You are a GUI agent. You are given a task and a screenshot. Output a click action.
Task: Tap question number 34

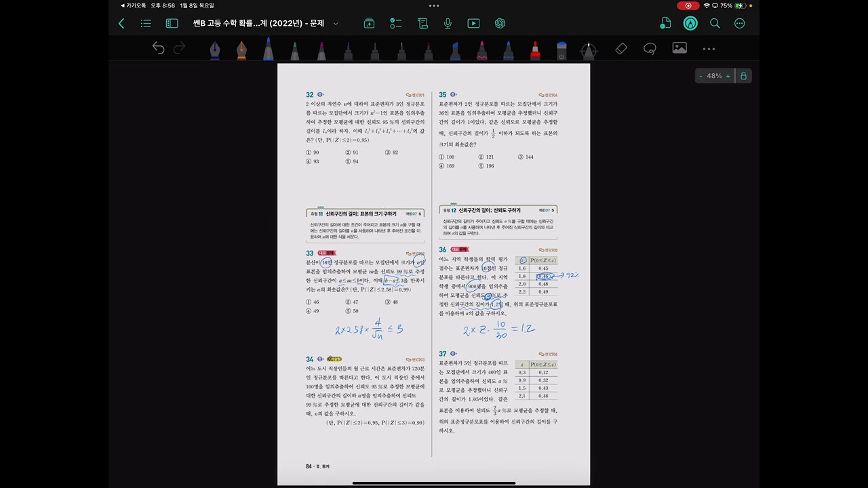pos(309,359)
